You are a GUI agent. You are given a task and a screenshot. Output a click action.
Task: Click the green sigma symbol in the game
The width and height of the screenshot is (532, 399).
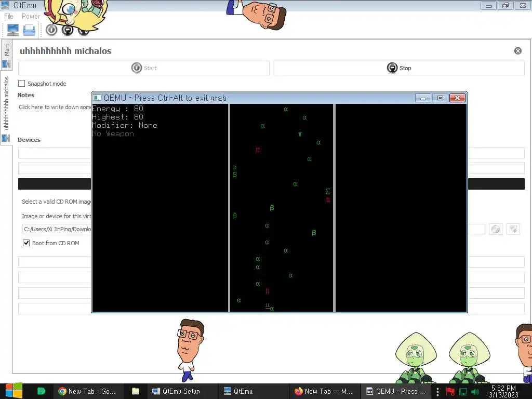tap(328, 191)
